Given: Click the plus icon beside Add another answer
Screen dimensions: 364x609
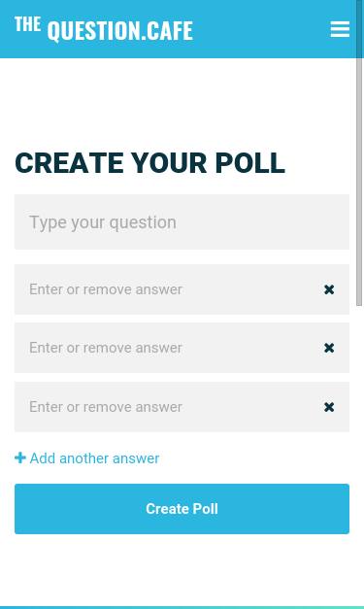Looking at the screenshot, I should coord(20,457).
